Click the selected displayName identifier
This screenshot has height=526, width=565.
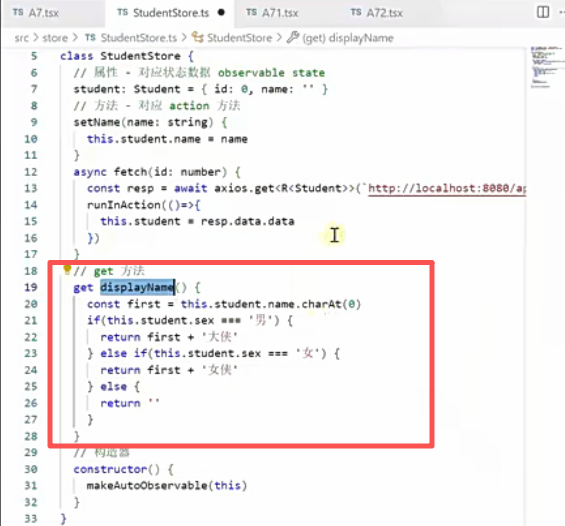pyautogui.click(x=137, y=287)
